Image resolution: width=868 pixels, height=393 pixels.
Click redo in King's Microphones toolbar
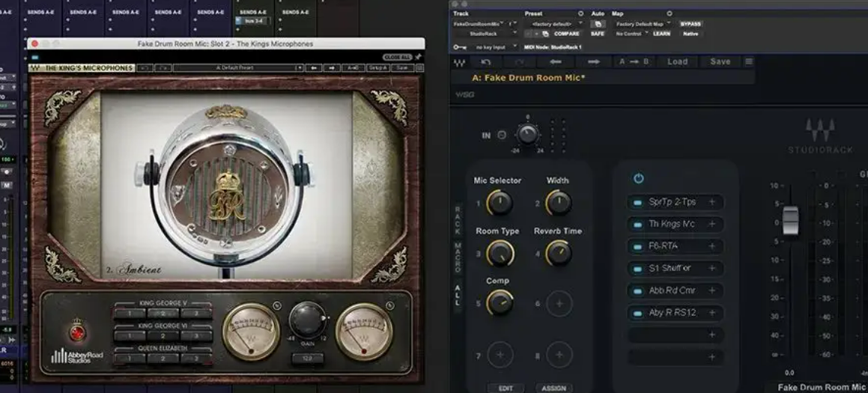point(163,68)
